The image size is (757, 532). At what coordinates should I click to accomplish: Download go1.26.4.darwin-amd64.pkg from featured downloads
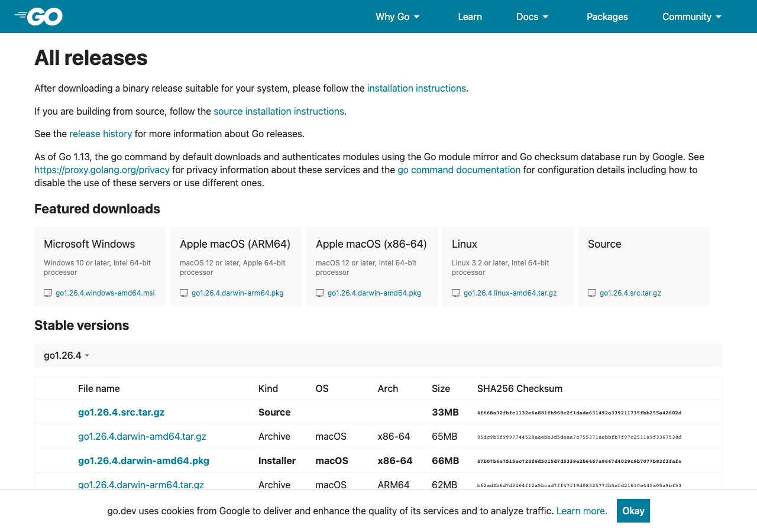pyautogui.click(x=374, y=293)
